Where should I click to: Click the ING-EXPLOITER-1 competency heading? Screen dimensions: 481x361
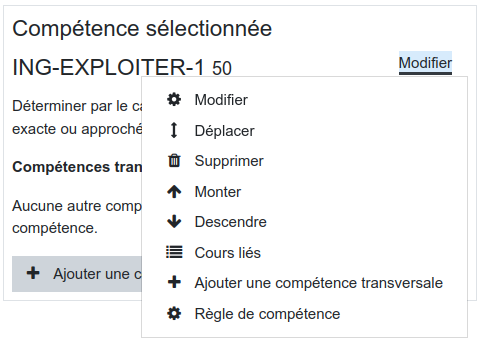click(x=108, y=67)
